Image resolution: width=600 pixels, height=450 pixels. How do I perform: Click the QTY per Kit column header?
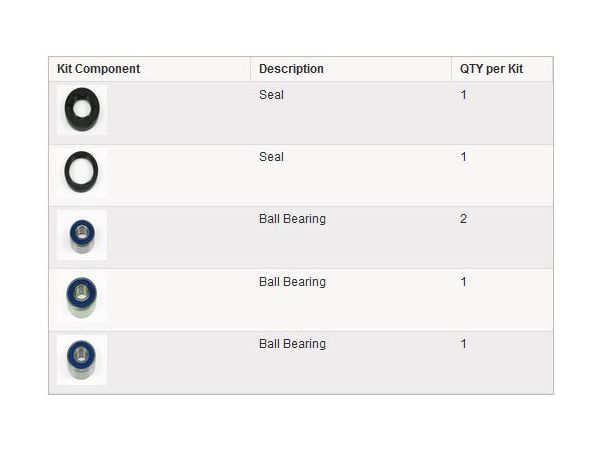point(491,69)
